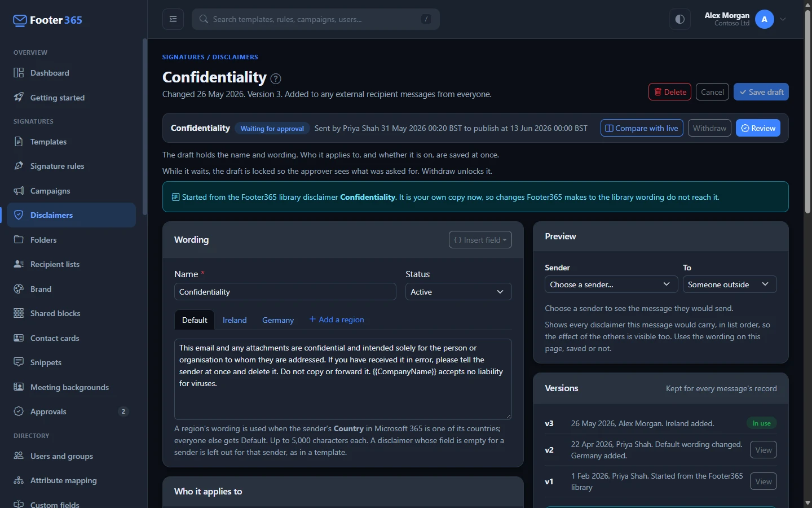Image resolution: width=812 pixels, height=508 pixels.
Task: Collapse the sidebar with toggle icon
Action: click(173, 19)
